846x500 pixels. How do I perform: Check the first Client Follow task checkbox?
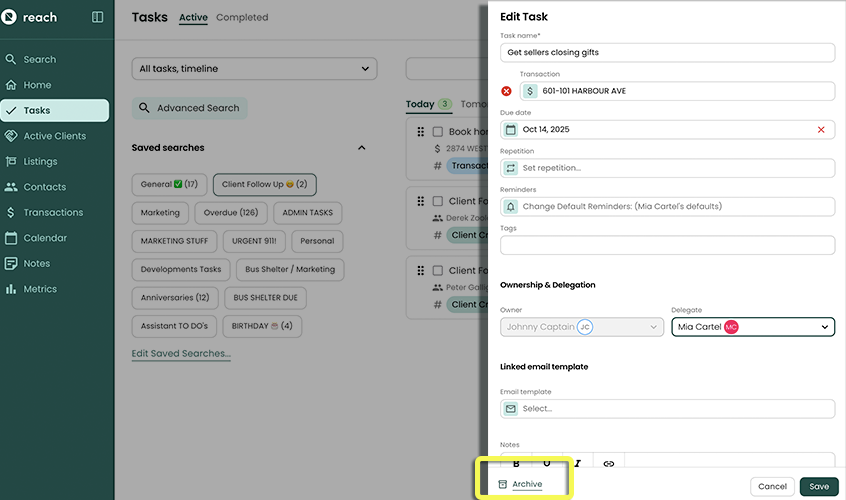click(x=437, y=201)
